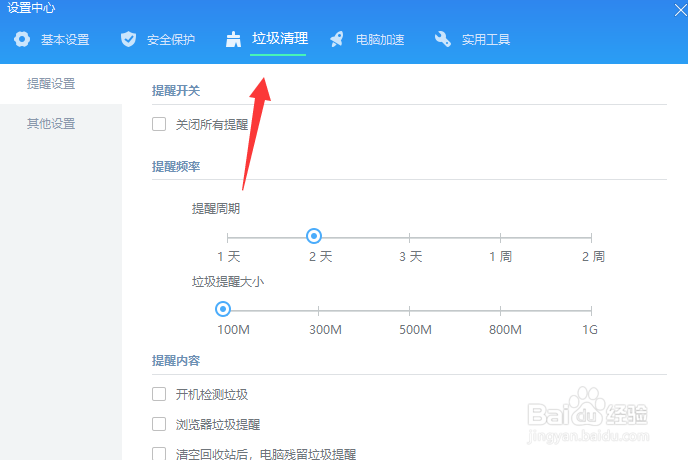This screenshot has width=688, height=460.
Task: Set 垃圾提醒大小 slider to 500M
Action: [x=409, y=311]
